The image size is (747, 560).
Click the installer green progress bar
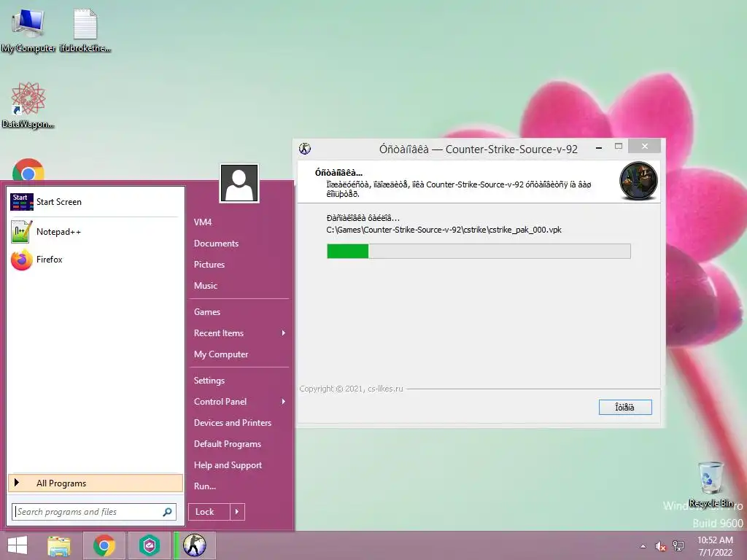coord(479,251)
